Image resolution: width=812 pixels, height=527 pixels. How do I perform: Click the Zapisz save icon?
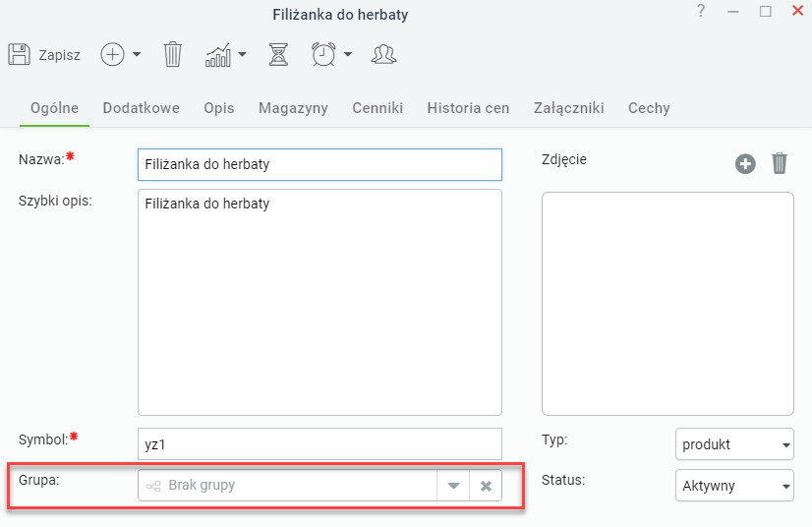point(19,54)
